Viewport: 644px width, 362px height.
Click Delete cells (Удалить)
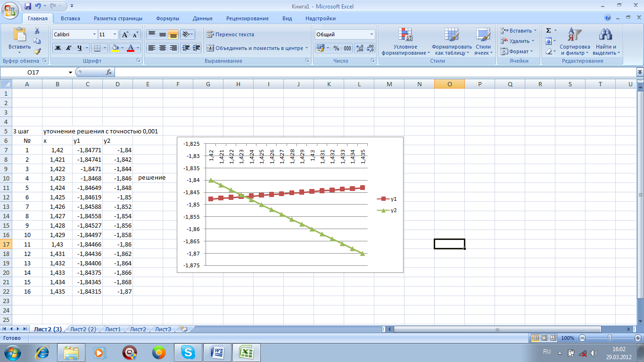[517, 41]
